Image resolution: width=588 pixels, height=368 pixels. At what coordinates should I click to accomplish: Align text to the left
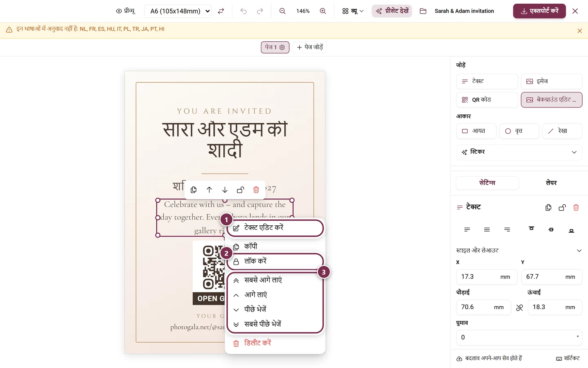(x=467, y=230)
